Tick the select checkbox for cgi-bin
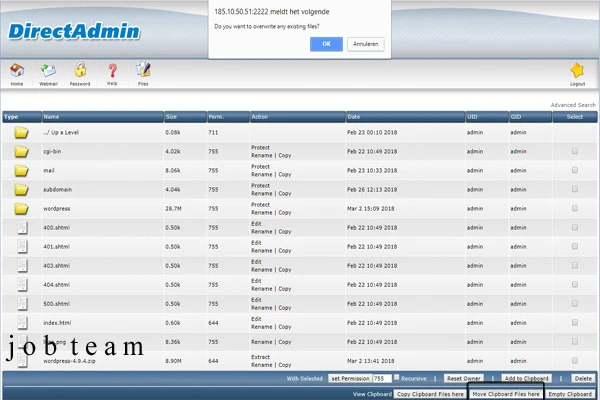Screen dimensions: 600x400 point(574,151)
